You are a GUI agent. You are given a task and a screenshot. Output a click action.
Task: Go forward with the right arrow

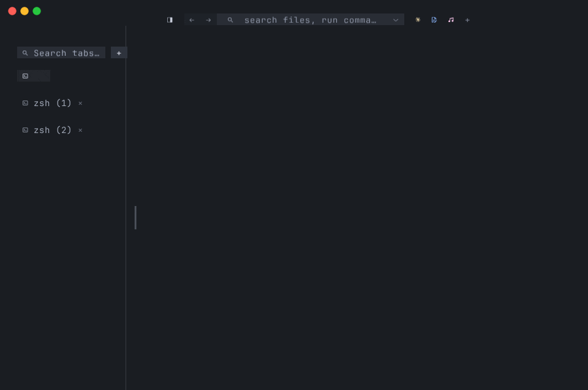point(208,20)
